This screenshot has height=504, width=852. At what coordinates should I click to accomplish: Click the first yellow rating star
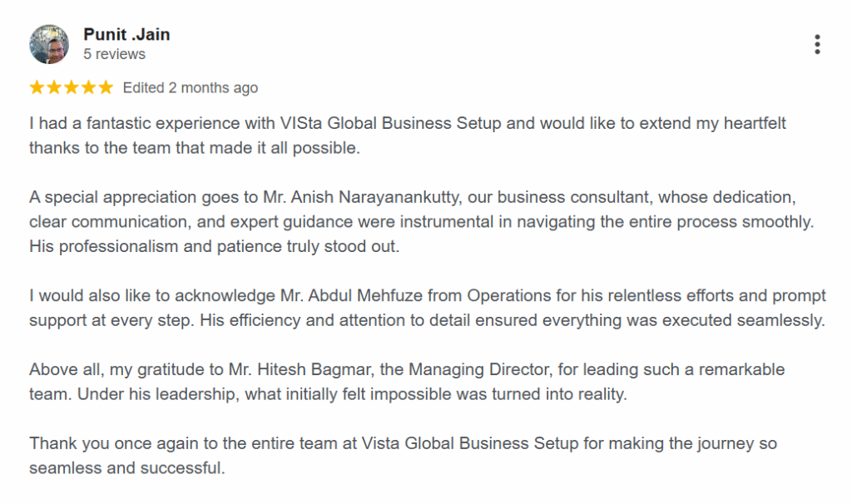click(x=37, y=87)
